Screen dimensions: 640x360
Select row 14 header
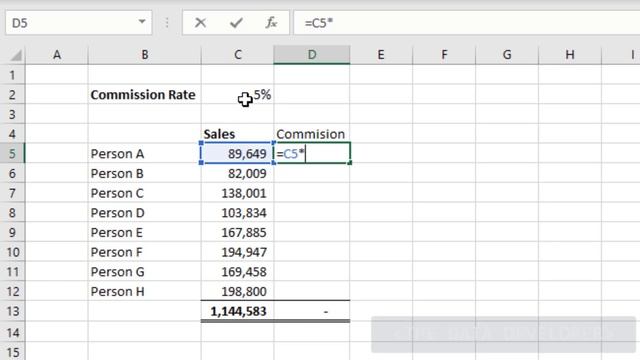[x=12, y=332]
